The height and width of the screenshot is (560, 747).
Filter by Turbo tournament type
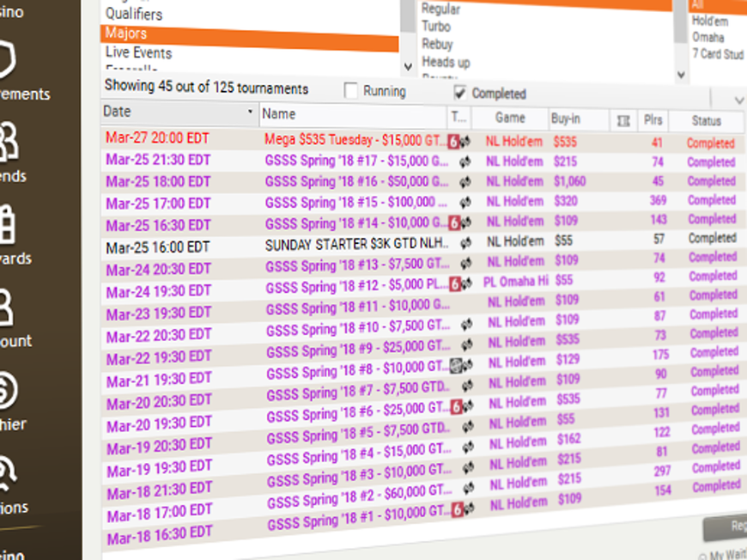pyautogui.click(x=436, y=27)
